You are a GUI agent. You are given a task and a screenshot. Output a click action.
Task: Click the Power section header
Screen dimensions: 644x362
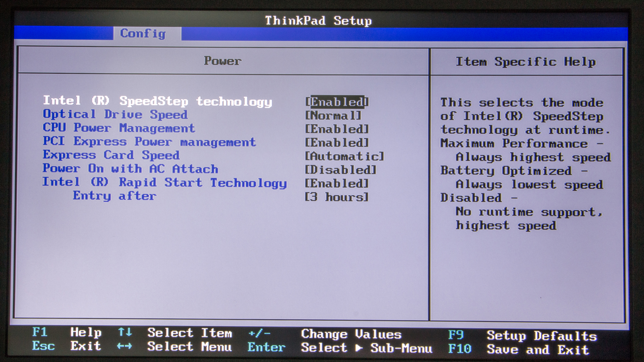(222, 61)
